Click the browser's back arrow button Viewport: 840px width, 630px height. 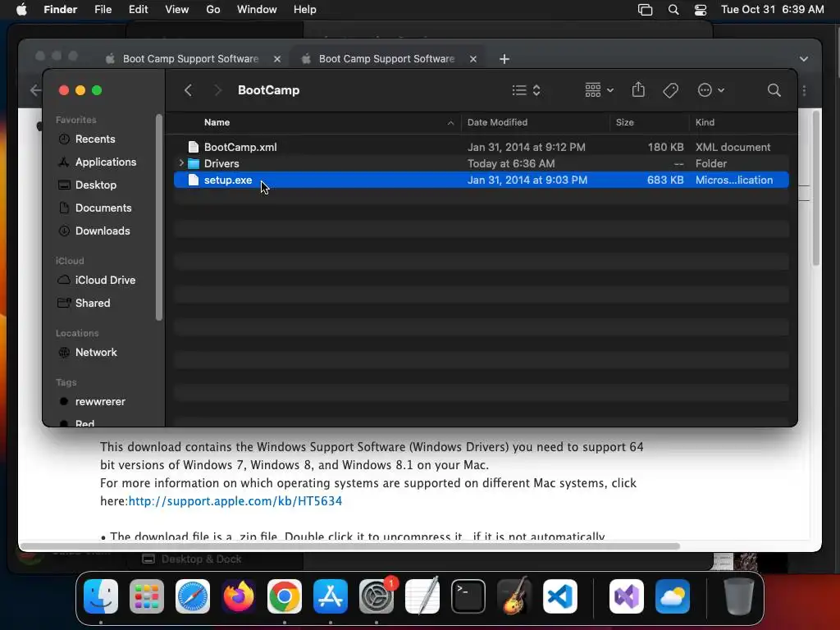click(x=35, y=90)
